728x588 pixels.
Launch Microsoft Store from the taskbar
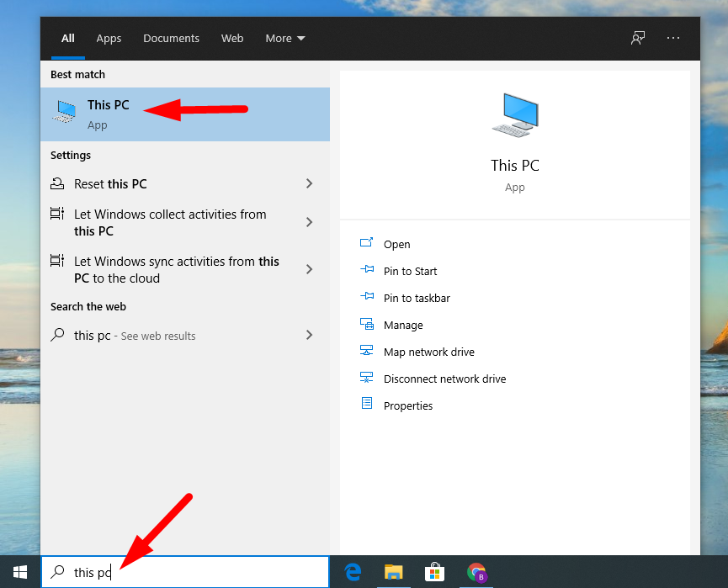(435, 572)
